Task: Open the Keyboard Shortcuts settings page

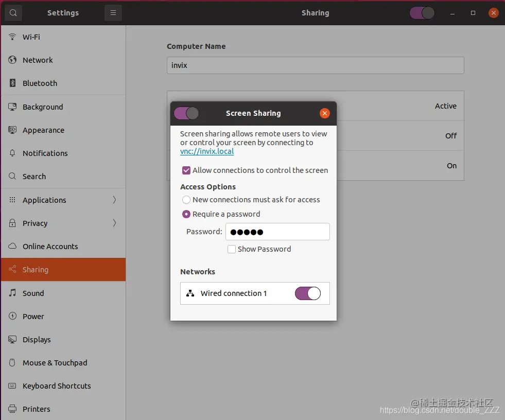Action: 63,386
